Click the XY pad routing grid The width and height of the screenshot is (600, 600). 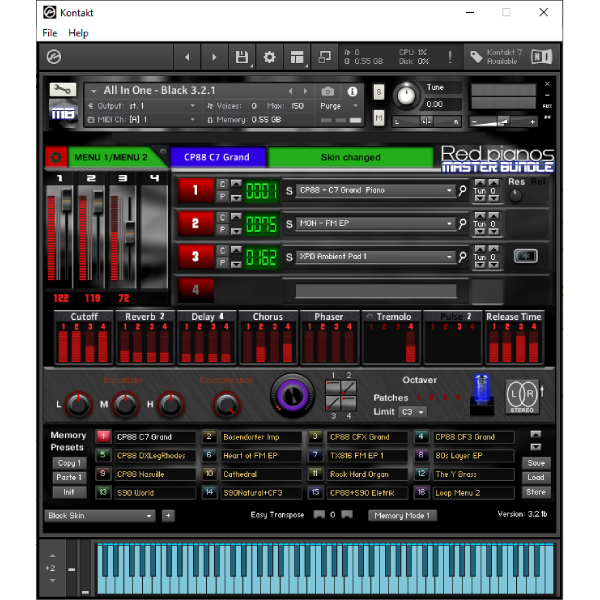(x=341, y=395)
